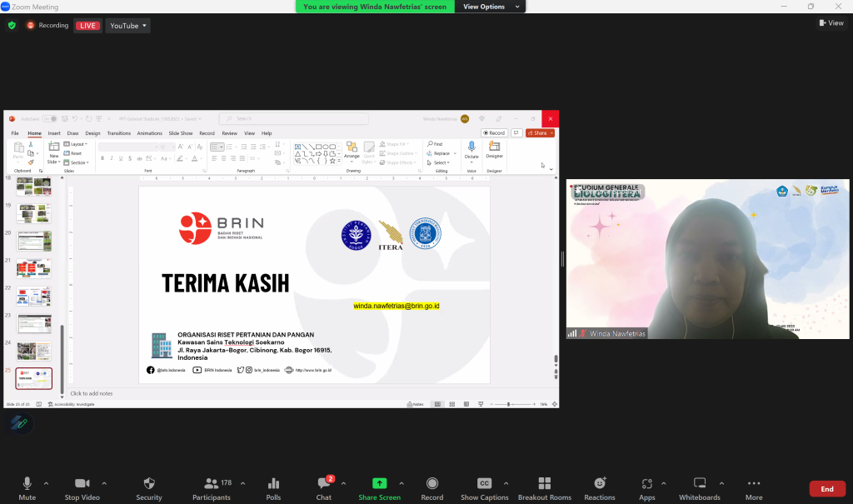The image size is (853, 504).
Task: Switch to Normal view in status bar
Action: [437, 404]
